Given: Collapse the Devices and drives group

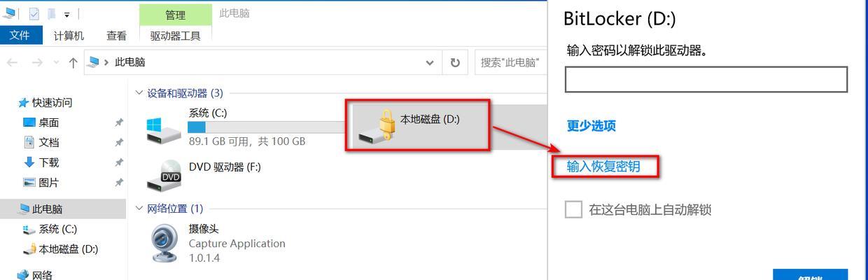Looking at the screenshot, I should click(x=139, y=93).
